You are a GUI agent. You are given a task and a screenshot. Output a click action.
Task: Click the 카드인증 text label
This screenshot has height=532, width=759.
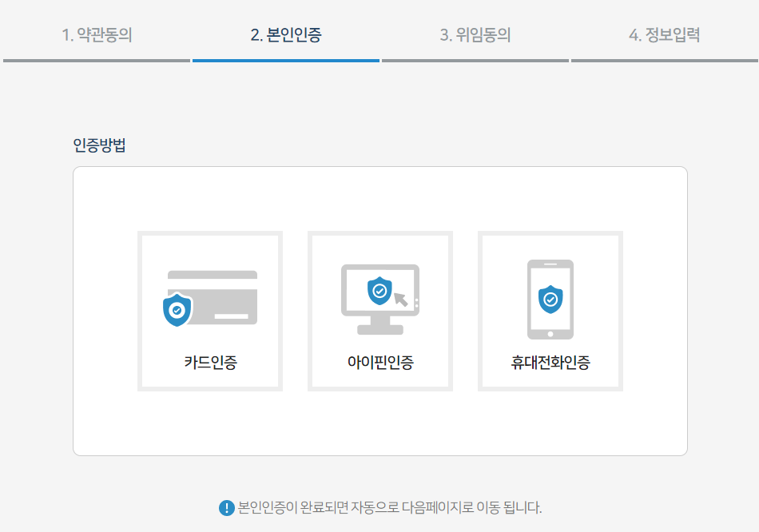pyautogui.click(x=210, y=361)
